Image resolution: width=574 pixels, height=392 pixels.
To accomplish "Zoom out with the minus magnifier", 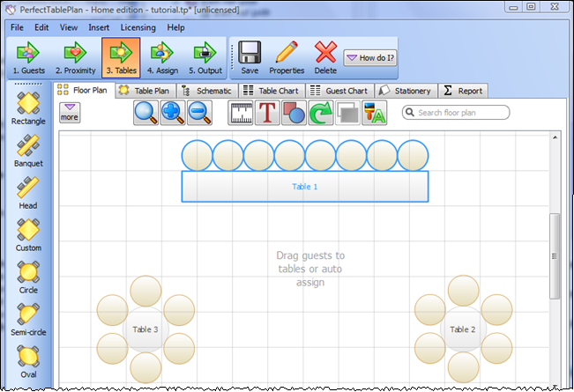I will pyautogui.click(x=199, y=113).
